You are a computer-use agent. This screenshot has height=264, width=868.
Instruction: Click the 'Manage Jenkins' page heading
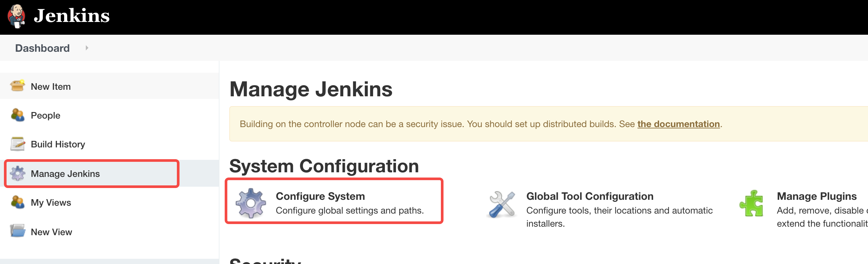pos(311,89)
